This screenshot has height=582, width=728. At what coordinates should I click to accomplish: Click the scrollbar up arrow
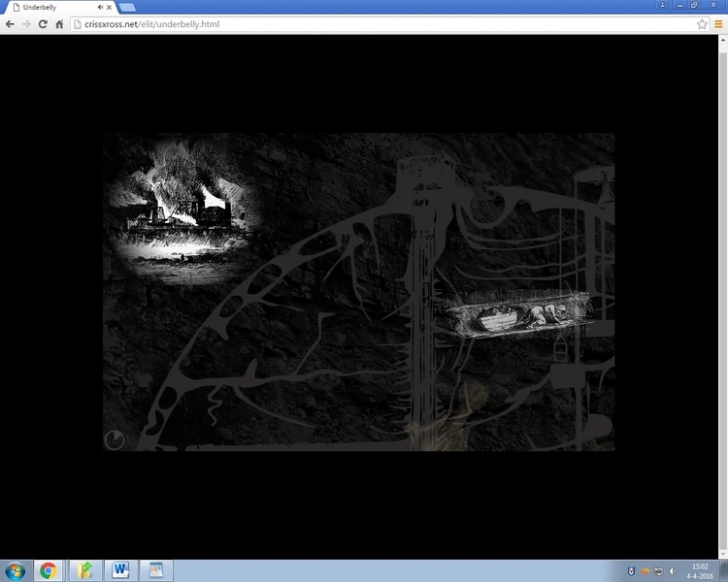[x=723, y=40]
